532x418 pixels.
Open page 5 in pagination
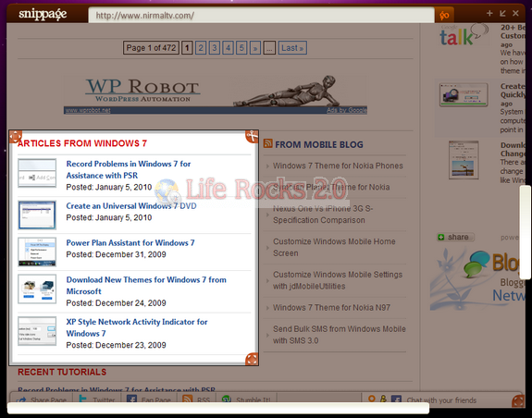pyautogui.click(x=241, y=48)
